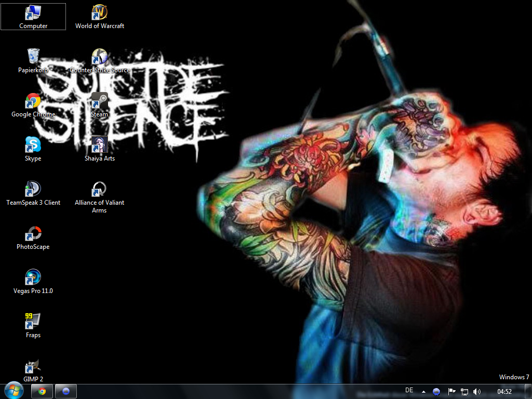Select the Fraps desktop shortcut
532x399 pixels.
[33, 326]
